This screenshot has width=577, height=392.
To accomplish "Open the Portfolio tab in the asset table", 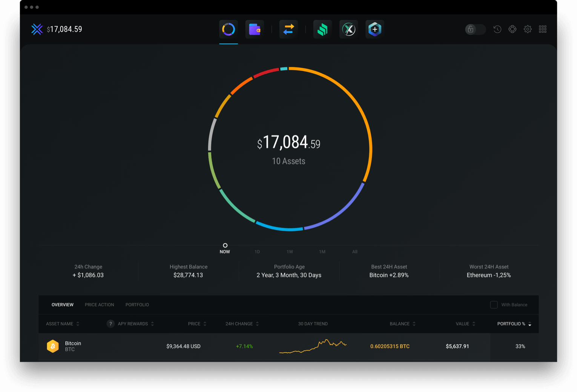I will click(x=137, y=304).
